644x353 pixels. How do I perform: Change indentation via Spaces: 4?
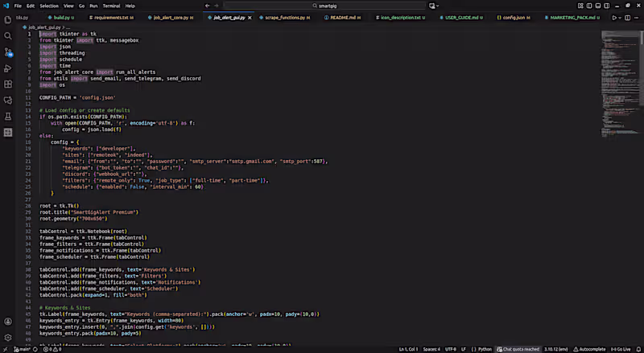pos(431,349)
